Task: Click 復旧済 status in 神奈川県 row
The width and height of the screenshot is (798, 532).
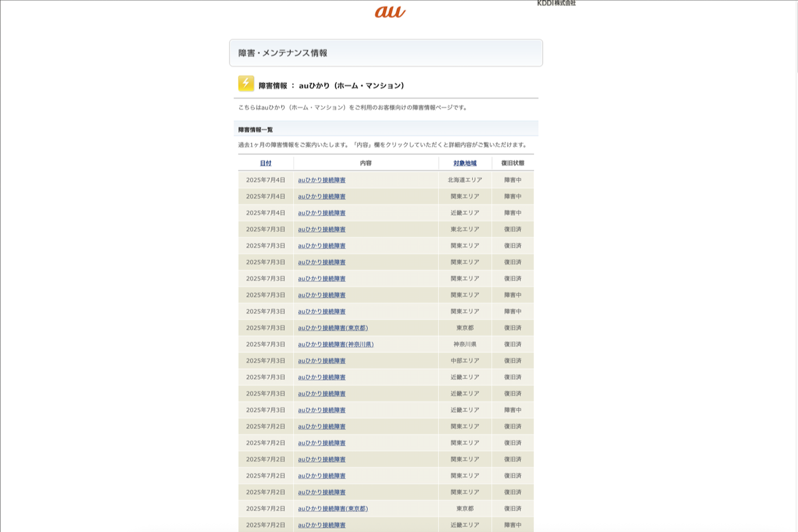Action: coord(513,344)
